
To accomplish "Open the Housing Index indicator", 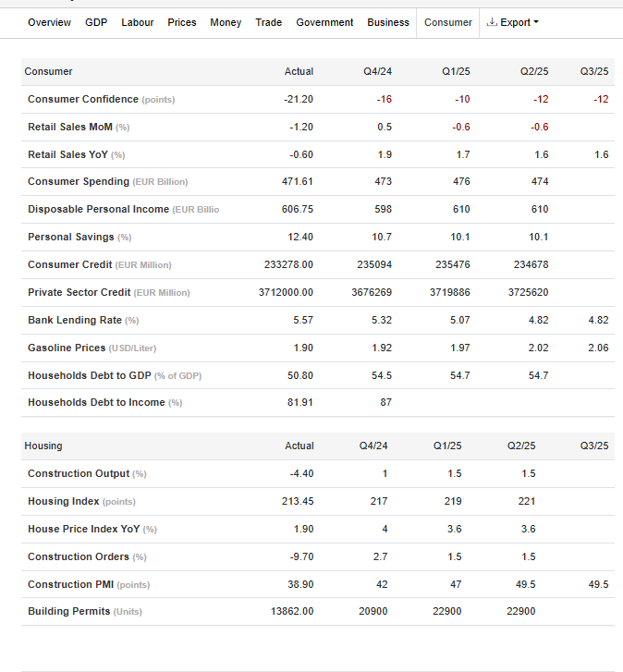I will tap(64, 501).
